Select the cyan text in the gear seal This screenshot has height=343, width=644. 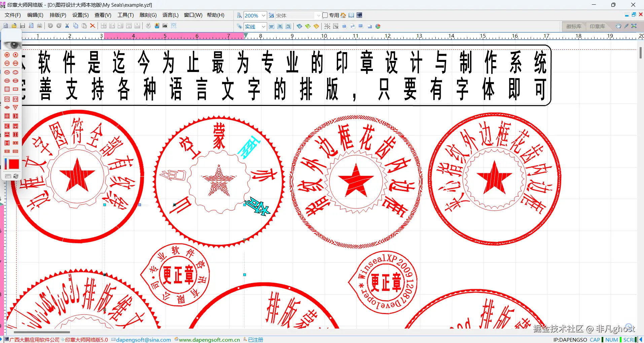(248, 148)
